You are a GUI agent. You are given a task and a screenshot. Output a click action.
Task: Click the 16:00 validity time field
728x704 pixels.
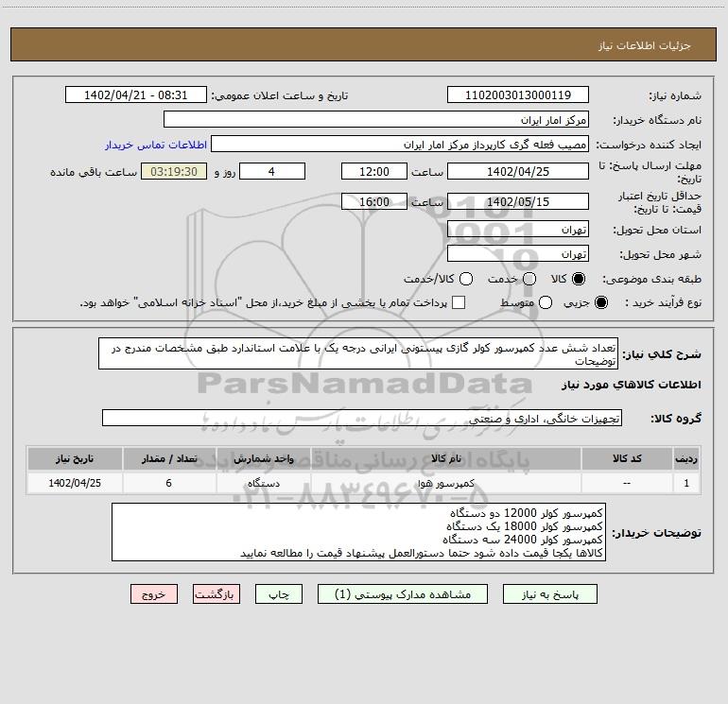coord(374,201)
